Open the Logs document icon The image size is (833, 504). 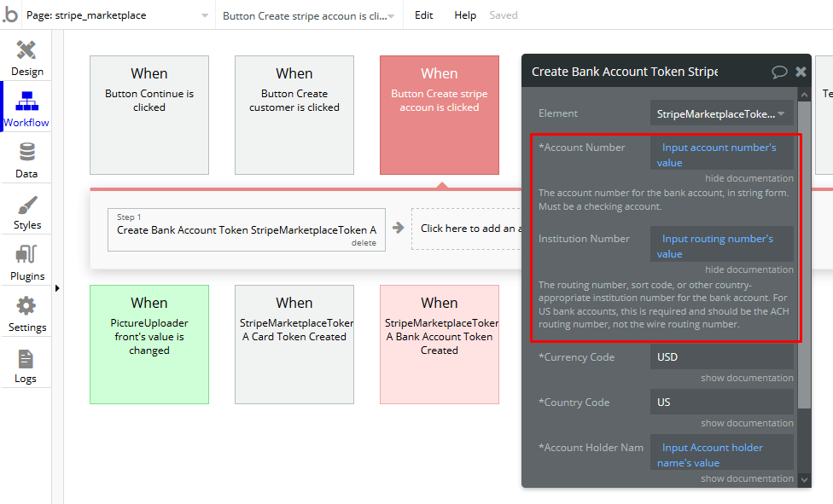pos(26,359)
